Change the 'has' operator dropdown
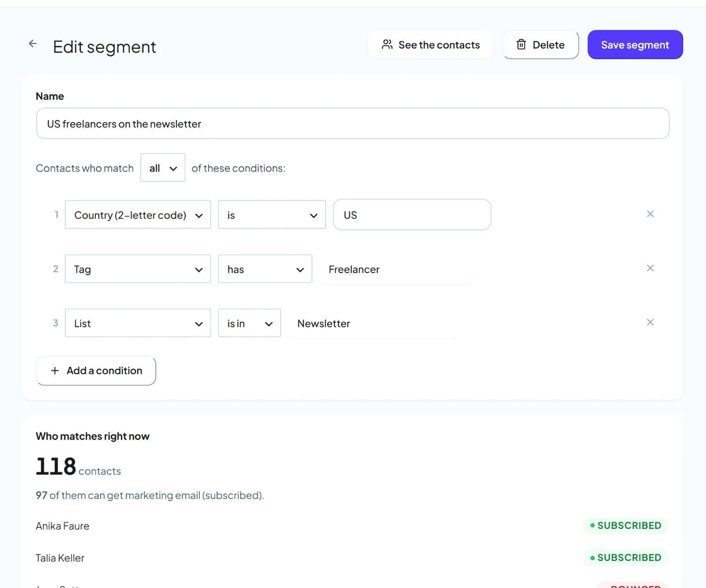The width and height of the screenshot is (706, 588). 265,269
